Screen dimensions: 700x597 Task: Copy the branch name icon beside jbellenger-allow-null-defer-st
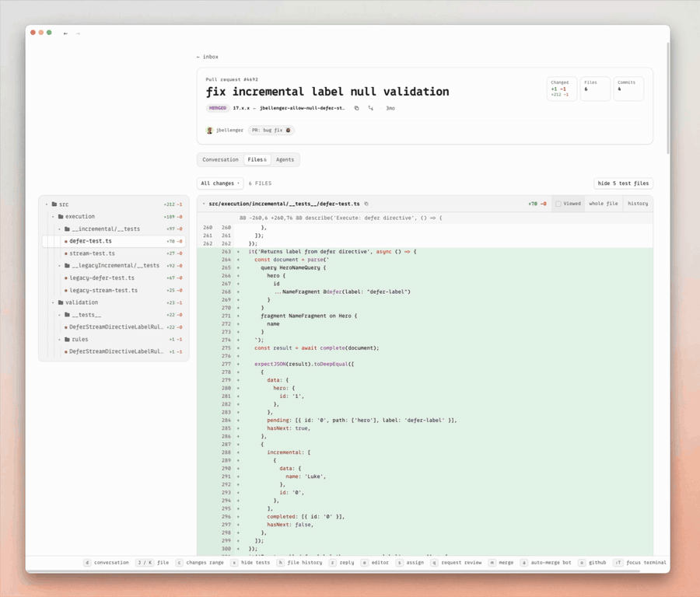pyautogui.click(x=357, y=108)
